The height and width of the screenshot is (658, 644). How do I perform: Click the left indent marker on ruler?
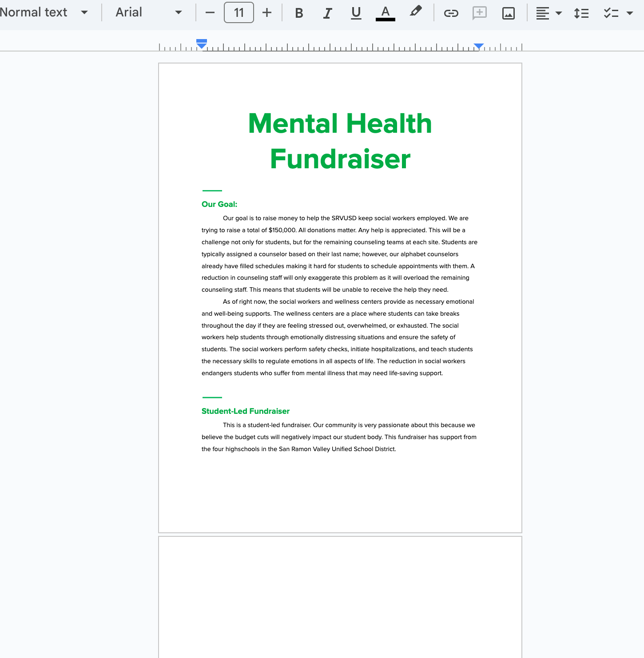[x=202, y=45]
